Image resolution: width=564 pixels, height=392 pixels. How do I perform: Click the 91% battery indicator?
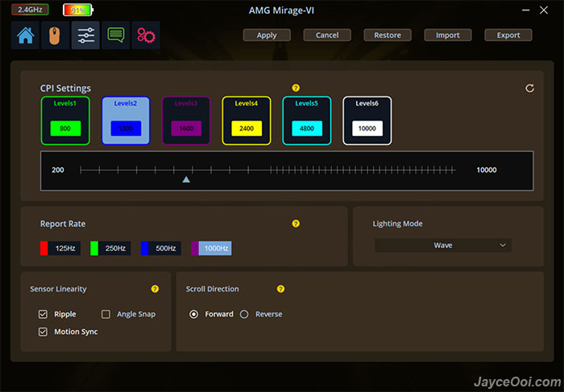pyautogui.click(x=78, y=10)
